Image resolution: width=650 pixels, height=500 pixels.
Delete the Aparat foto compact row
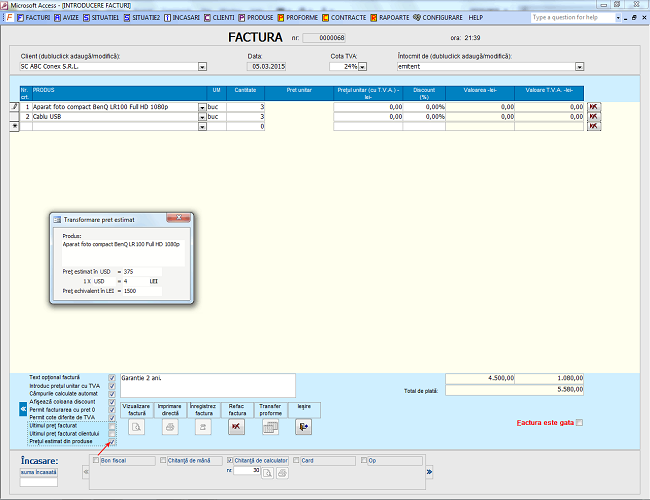(594, 107)
